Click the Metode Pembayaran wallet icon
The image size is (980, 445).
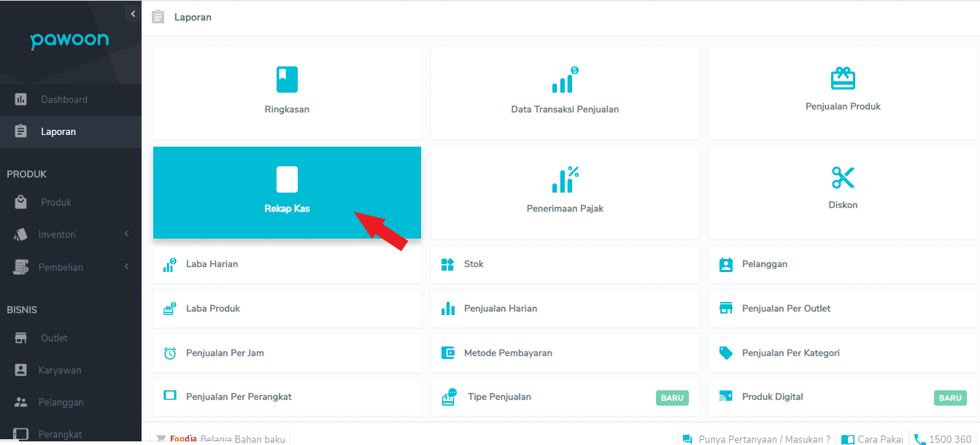[448, 353]
